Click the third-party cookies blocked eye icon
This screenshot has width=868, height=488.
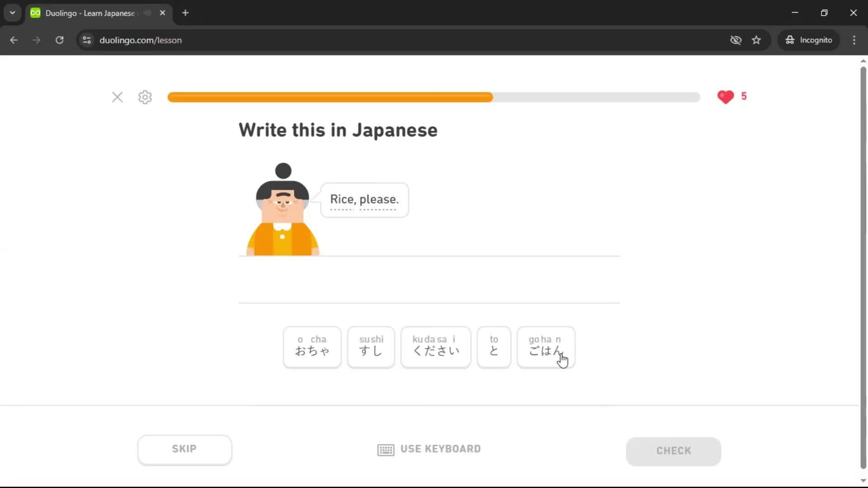coord(736,40)
